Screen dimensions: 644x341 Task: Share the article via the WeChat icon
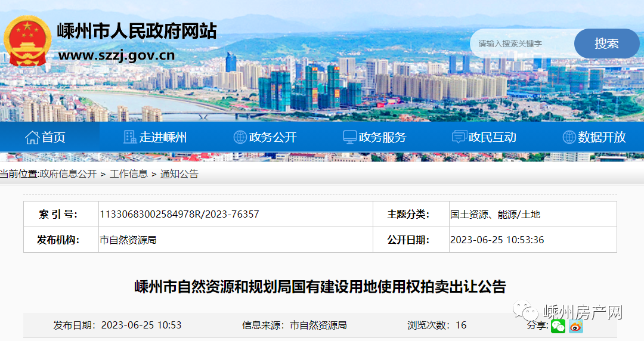558,326
